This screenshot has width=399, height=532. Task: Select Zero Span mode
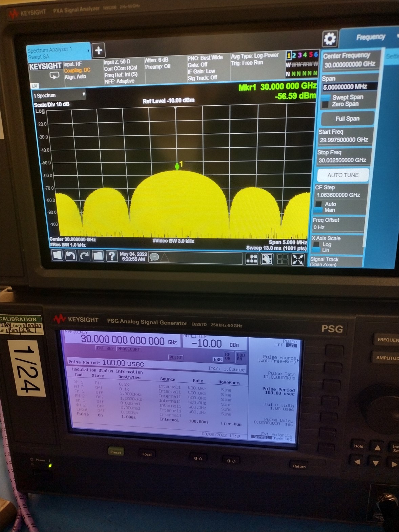point(341,104)
